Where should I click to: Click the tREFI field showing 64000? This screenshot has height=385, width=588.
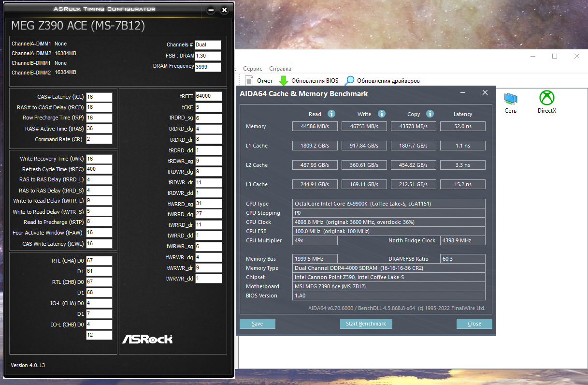209,96
